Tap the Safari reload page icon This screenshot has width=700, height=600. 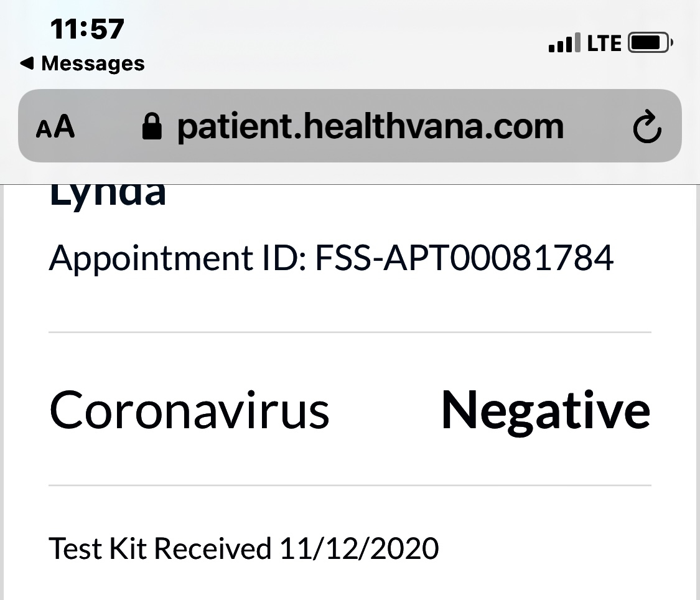pos(647,126)
